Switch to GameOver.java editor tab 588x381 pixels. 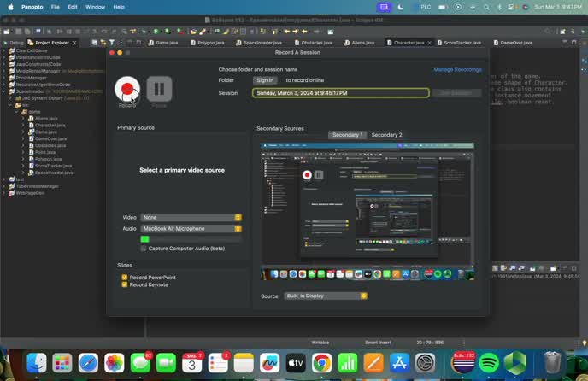tap(513, 43)
